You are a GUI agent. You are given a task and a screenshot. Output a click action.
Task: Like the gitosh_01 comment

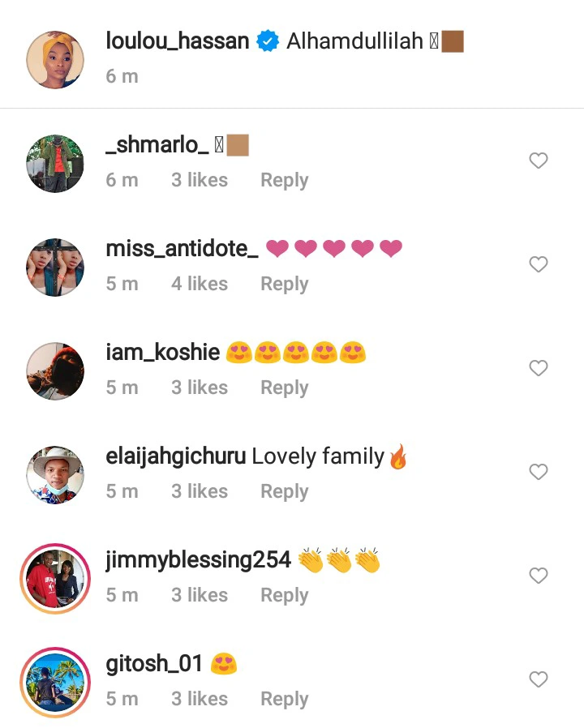(539, 679)
